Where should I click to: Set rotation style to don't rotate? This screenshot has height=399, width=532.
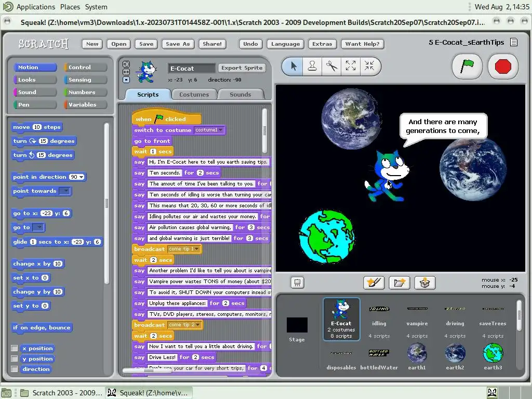[126, 79]
